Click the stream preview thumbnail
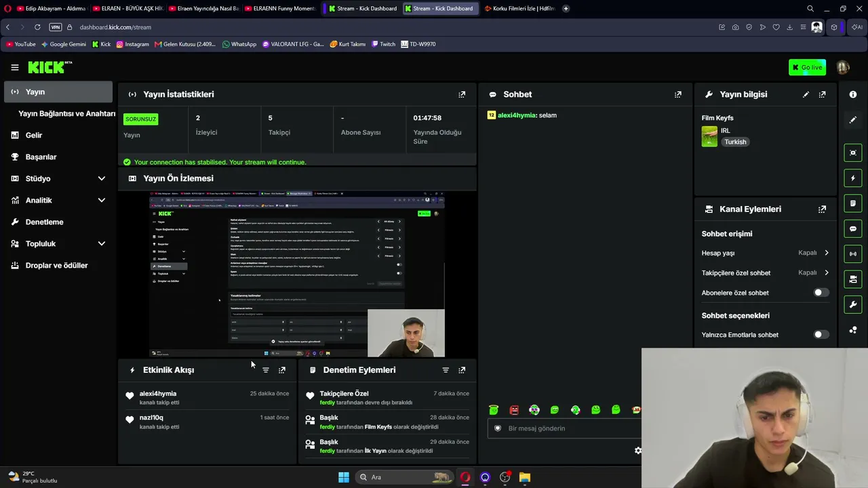Image resolution: width=868 pixels, height=488 pixels. point(297,274)
